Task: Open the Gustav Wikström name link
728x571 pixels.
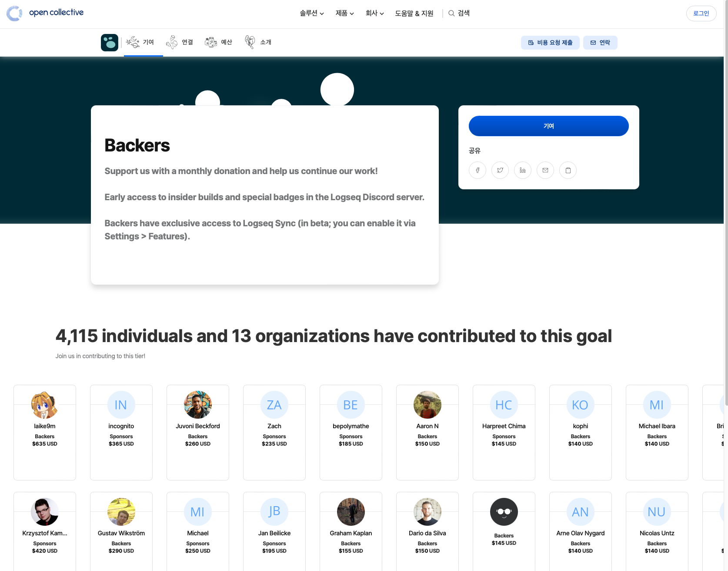Action: (121, 533)
